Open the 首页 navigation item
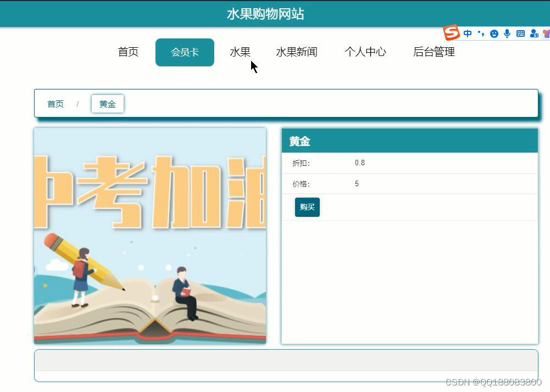Viewport: 550px width, 392px height. (x=128, y=52)
